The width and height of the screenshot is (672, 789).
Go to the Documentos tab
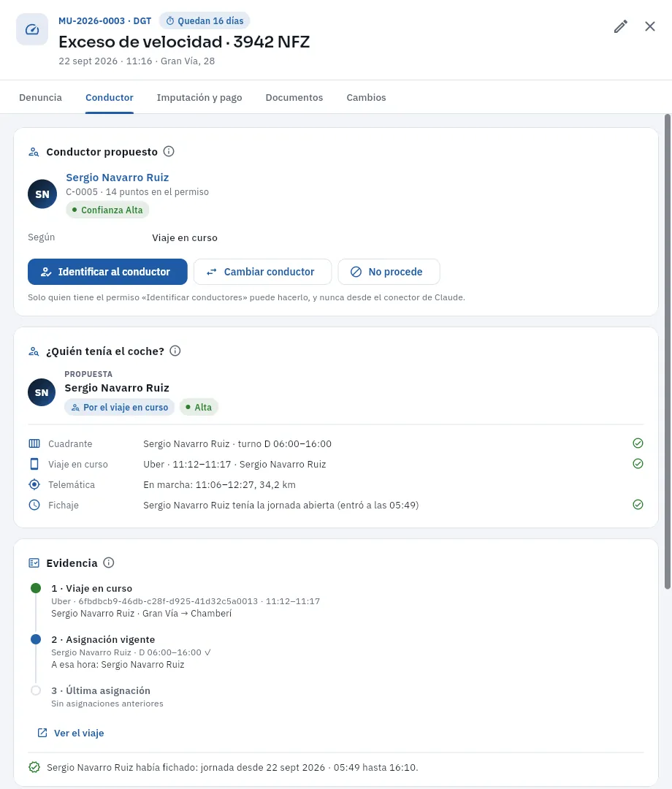294,98
